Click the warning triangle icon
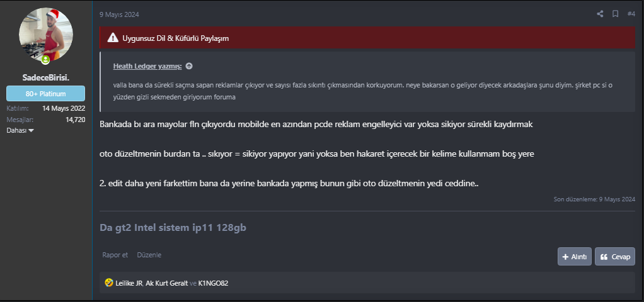Image resolution: width=644 pixels, height=302 pixels. (x=113, y=38)
